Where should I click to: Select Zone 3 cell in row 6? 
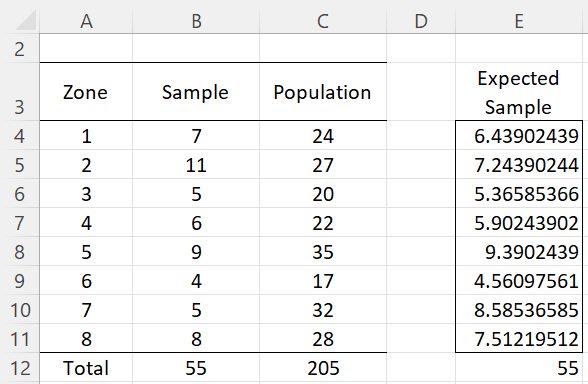tap(86, 194)
